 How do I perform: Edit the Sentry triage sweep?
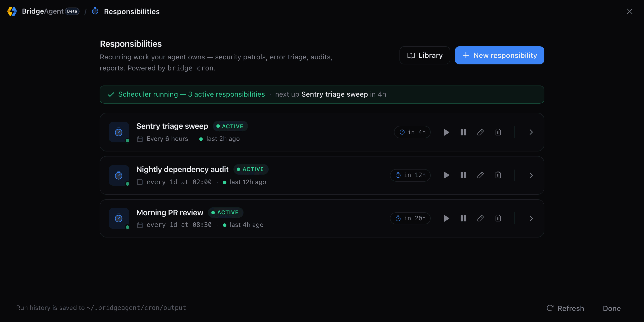480,132
